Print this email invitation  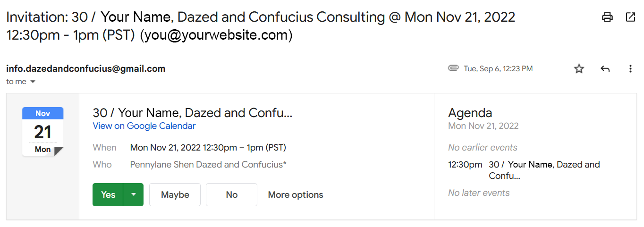click(x=607, y=17)
